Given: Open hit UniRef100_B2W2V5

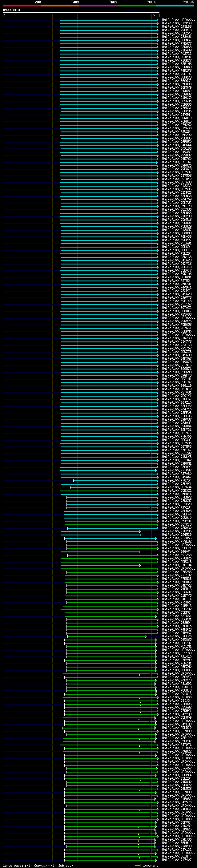Looking at the screenshot, I should 177,33.
